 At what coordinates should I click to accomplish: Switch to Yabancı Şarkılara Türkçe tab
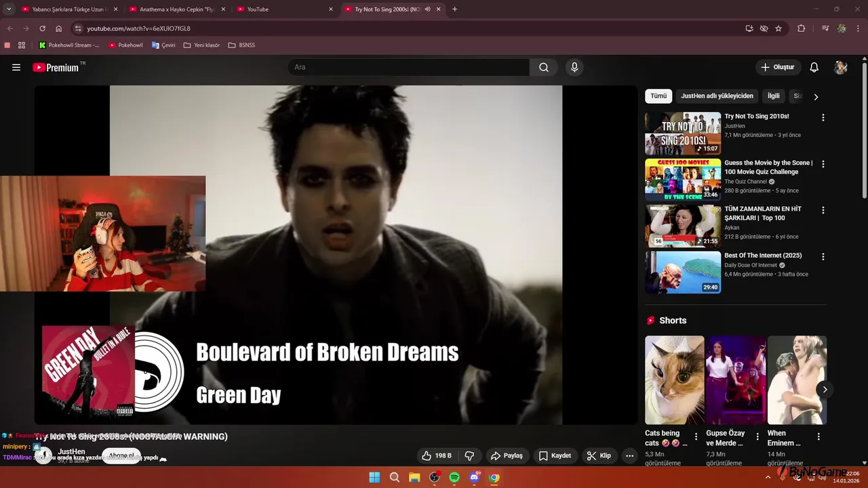[69, 9]
